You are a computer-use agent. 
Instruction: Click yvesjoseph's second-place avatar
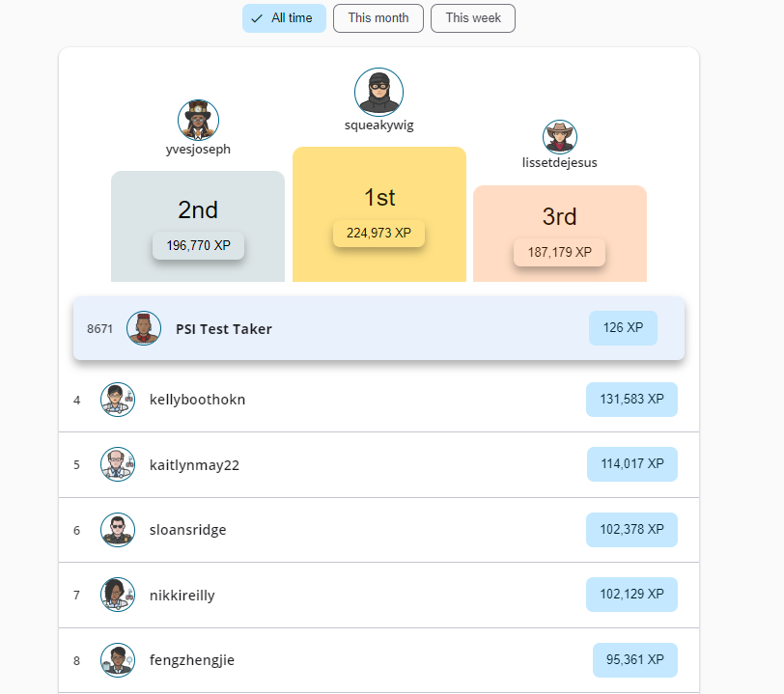coord(198,120)
